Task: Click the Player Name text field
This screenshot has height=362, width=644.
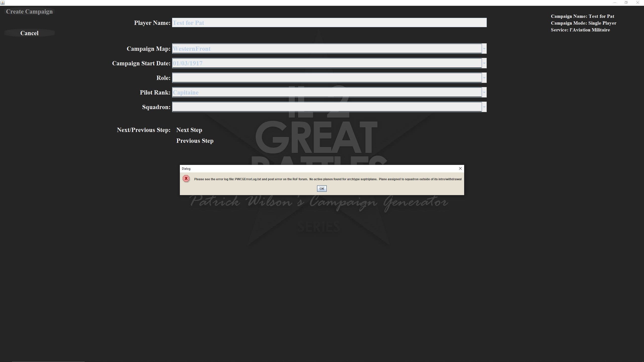Action: [x=329, y=23]
